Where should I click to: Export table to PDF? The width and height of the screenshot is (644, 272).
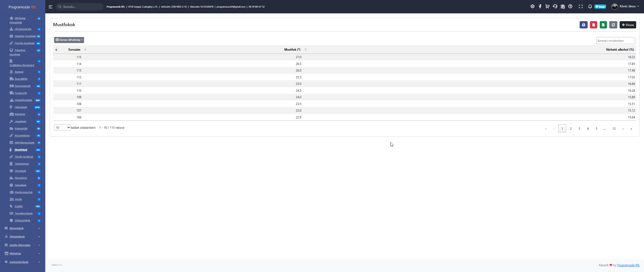pos(593,25)
